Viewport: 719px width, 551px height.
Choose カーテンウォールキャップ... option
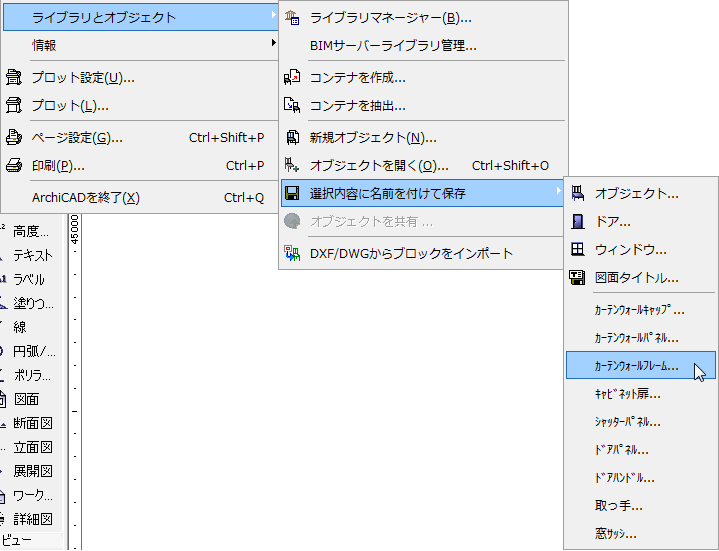[641, 310]
